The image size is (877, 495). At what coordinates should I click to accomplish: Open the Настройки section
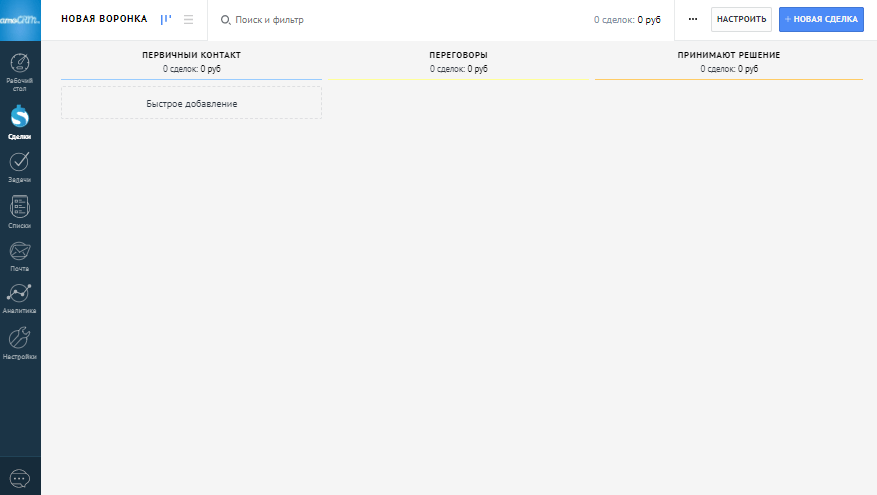pos(20,343)
